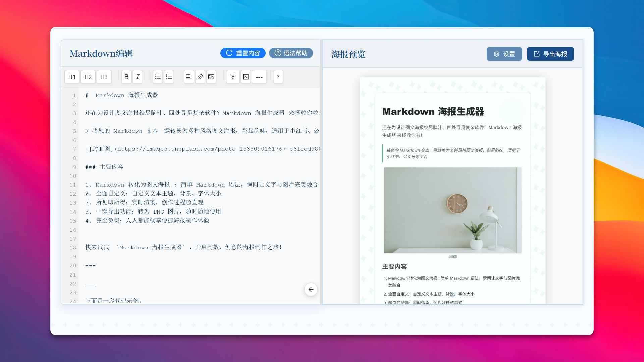The image size is (644, 362).
Task: Insert a code block with the terminal icon
Action: [246, 77]
